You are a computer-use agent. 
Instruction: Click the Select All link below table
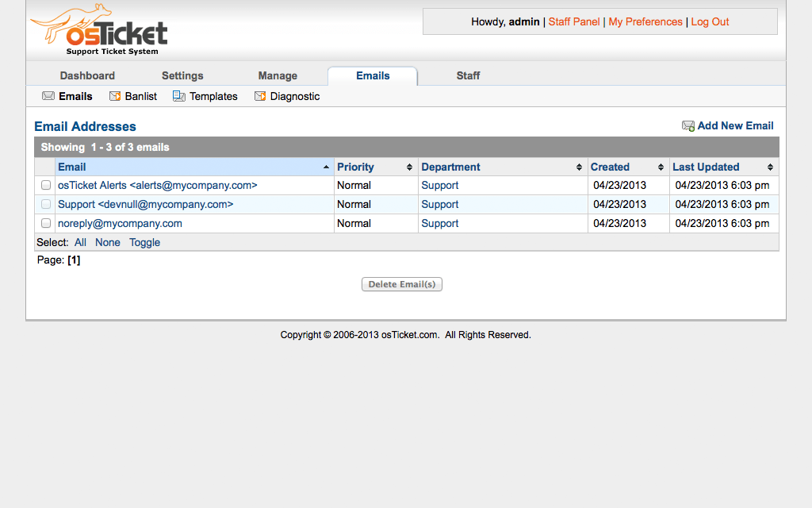tap(80, 242)
